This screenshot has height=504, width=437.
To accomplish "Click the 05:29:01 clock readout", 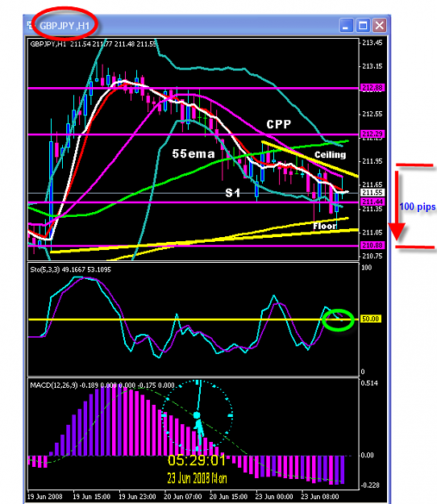I will coord(197,460).
